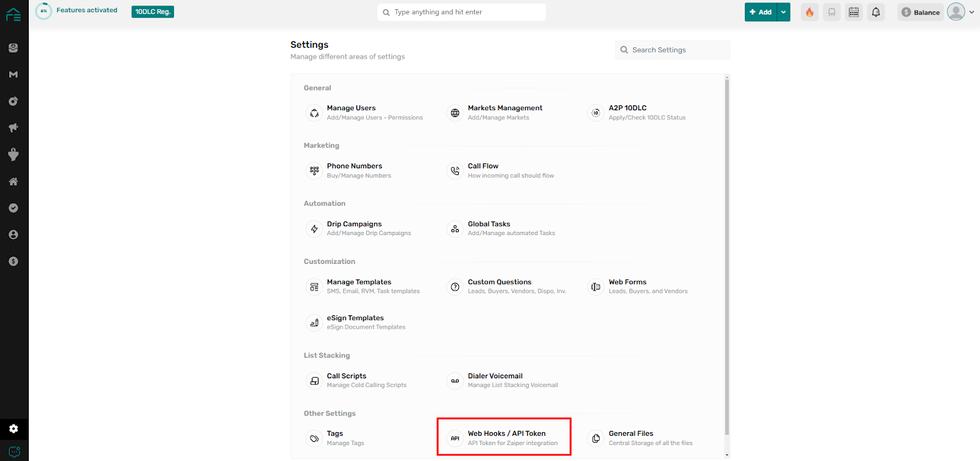Open the support chat icon in sidebar
Screen dimensions: 980x461
click(14, 452)
